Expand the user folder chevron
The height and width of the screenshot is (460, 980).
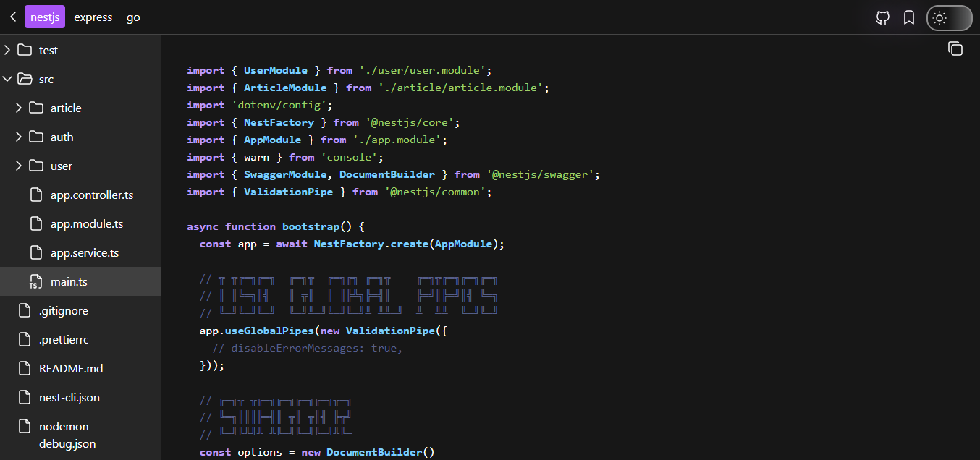coord(19,166)
